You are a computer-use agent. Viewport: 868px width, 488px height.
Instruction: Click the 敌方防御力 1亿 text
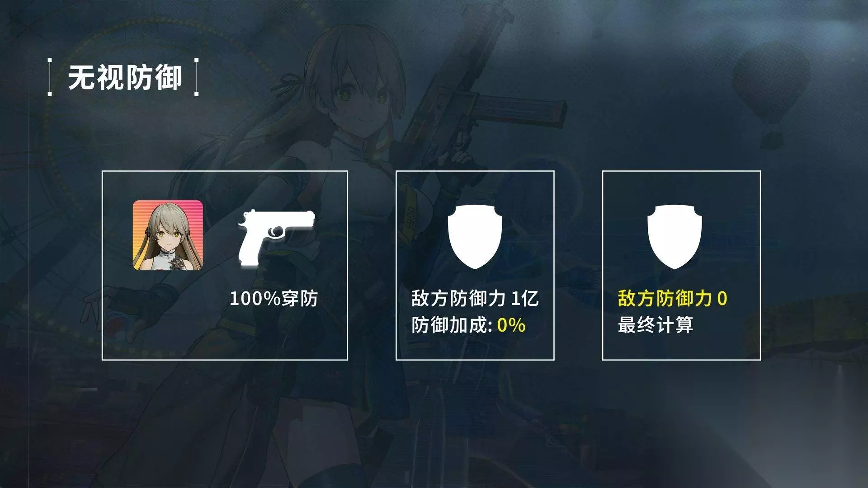(475, 298)
